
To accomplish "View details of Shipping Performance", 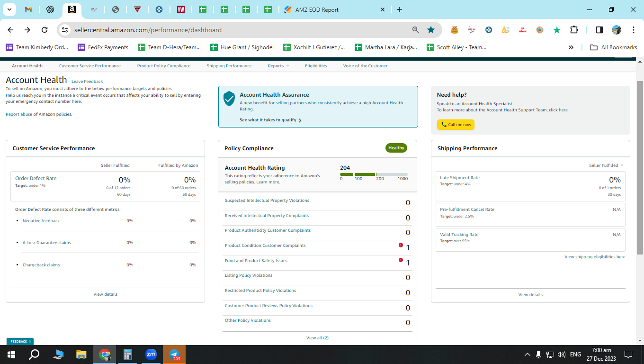I will point(530,295).
